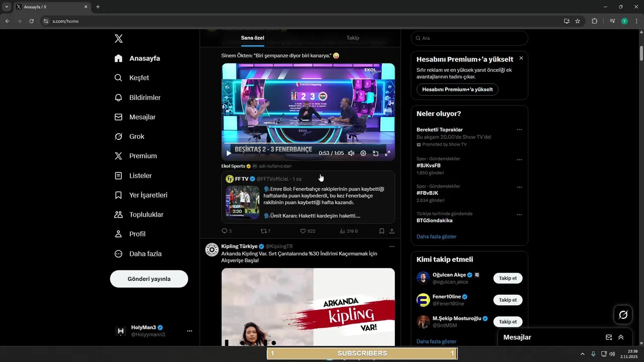Switch to Takip tab
644x362 pixels.
[353, 38]
